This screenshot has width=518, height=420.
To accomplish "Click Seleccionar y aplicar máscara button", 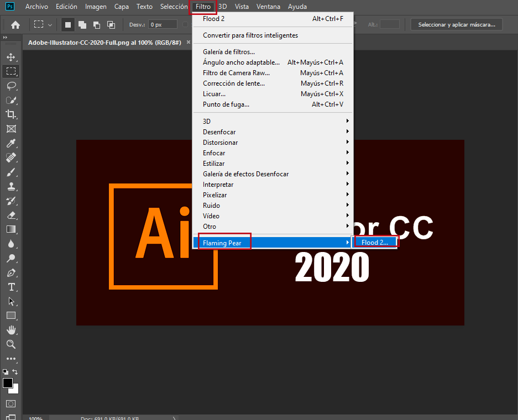I will pyautogui.click(x=457, y=25).
